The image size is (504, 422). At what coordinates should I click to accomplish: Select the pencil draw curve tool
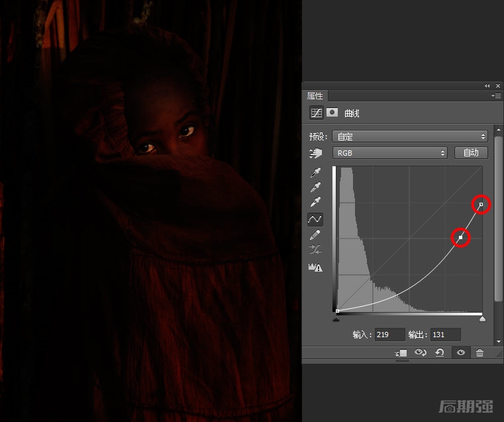coord(315,235)
